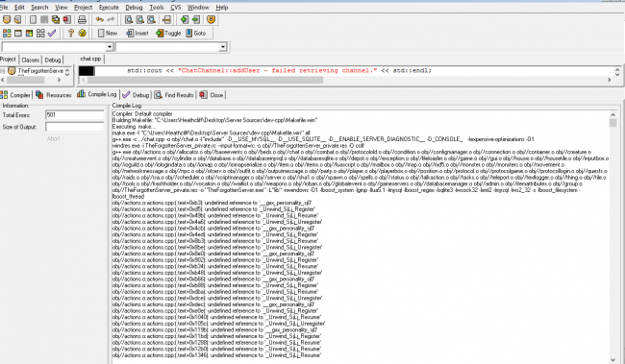Click the round yellow About icon

pos(83,33)
